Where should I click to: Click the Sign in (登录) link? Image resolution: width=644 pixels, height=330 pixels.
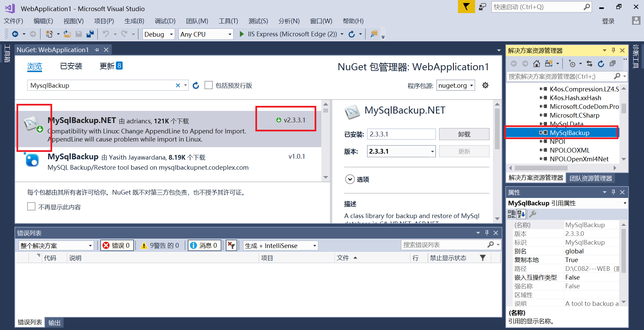click(x=608, y=21)
